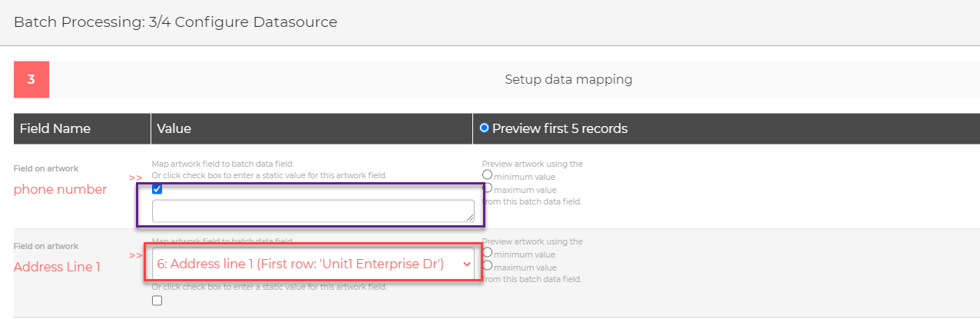Select maximum value radio for Address Line 1
The height and width of the screenshot is (319, 980).
pos(487,266)
